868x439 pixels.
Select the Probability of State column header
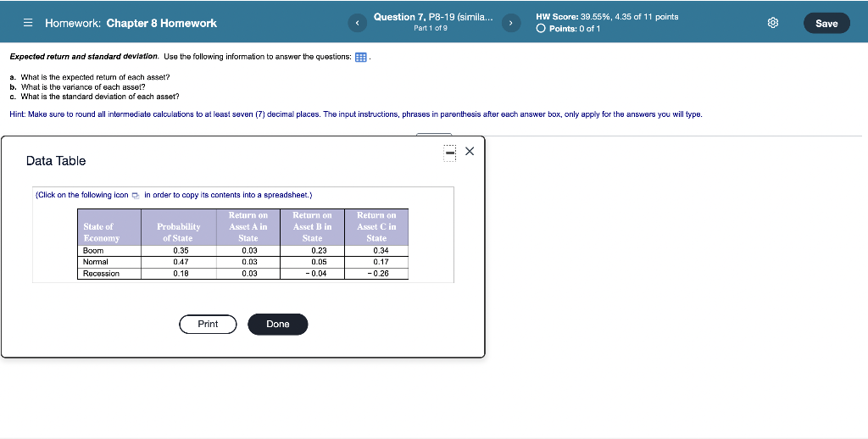tap(178, 232)
